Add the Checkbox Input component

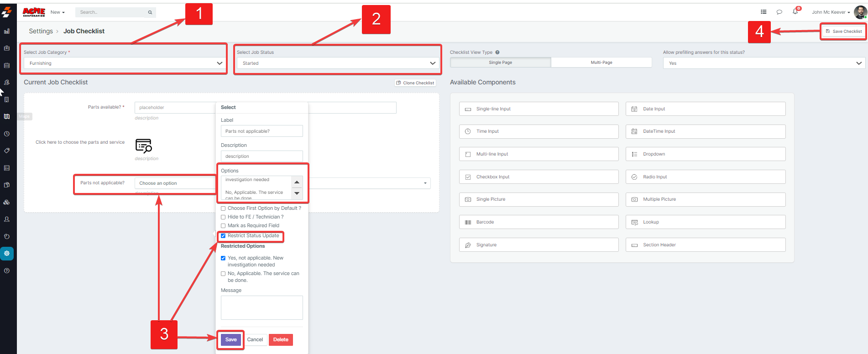[539, 177]
